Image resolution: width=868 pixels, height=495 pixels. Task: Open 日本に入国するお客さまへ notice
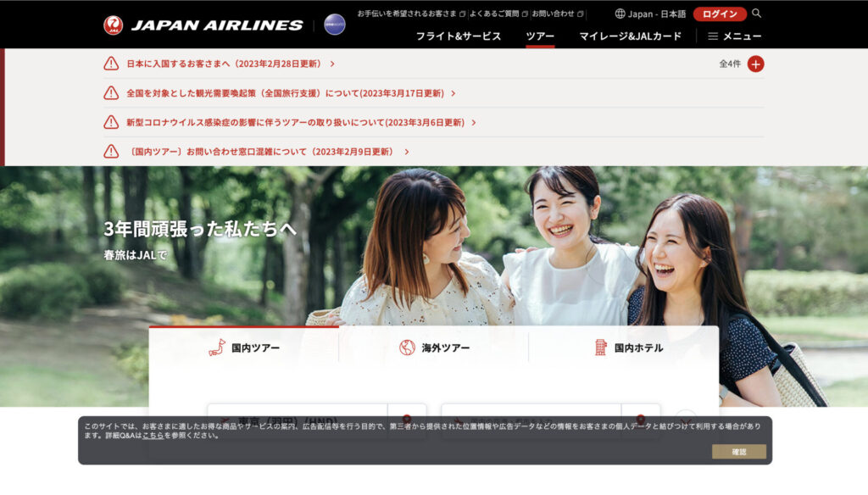pyautogui.click(x=224, y=64)
